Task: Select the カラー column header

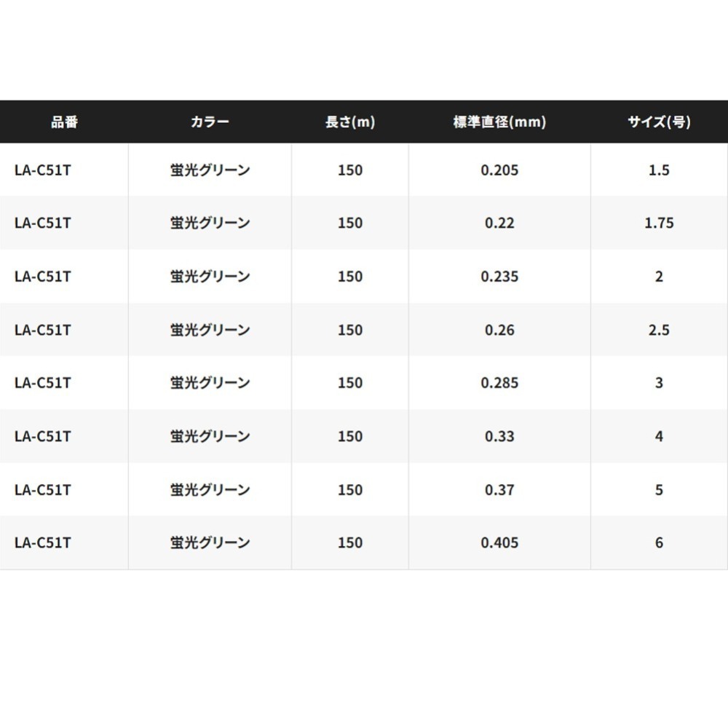Action: (210, 122)
